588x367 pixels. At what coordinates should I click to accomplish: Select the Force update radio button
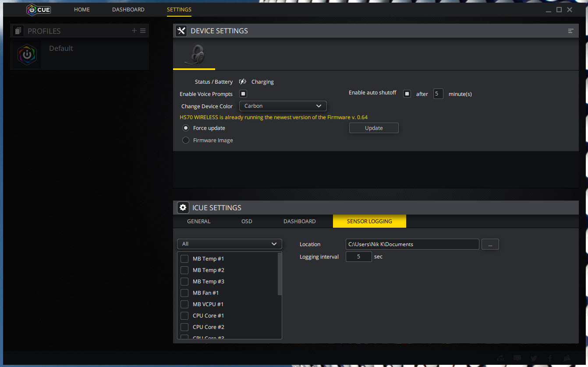point(186,128)
